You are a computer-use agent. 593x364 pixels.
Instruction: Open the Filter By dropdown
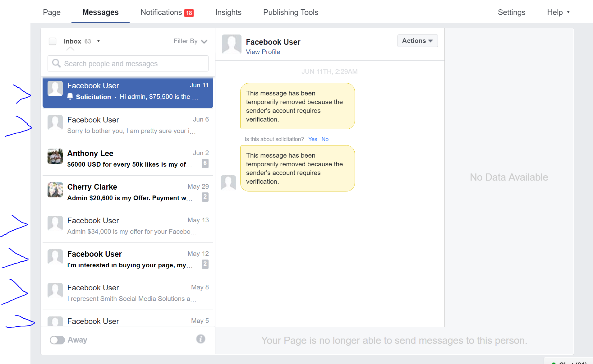point(190,41)
